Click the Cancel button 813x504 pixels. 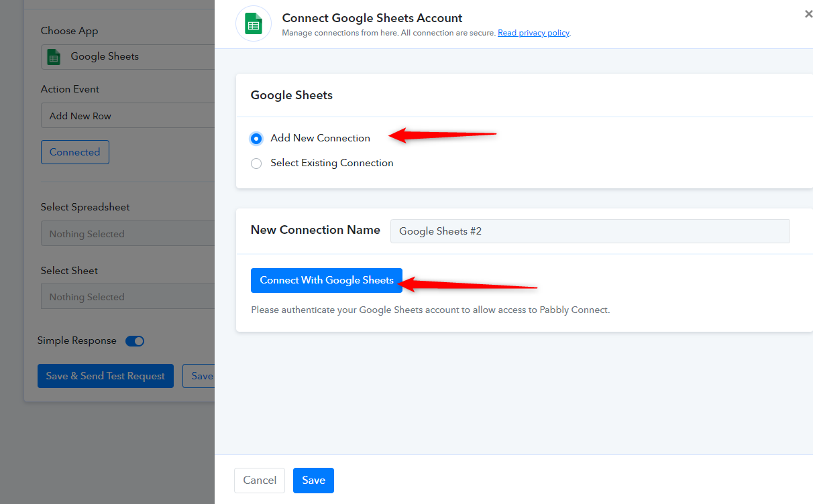point(260,480)
